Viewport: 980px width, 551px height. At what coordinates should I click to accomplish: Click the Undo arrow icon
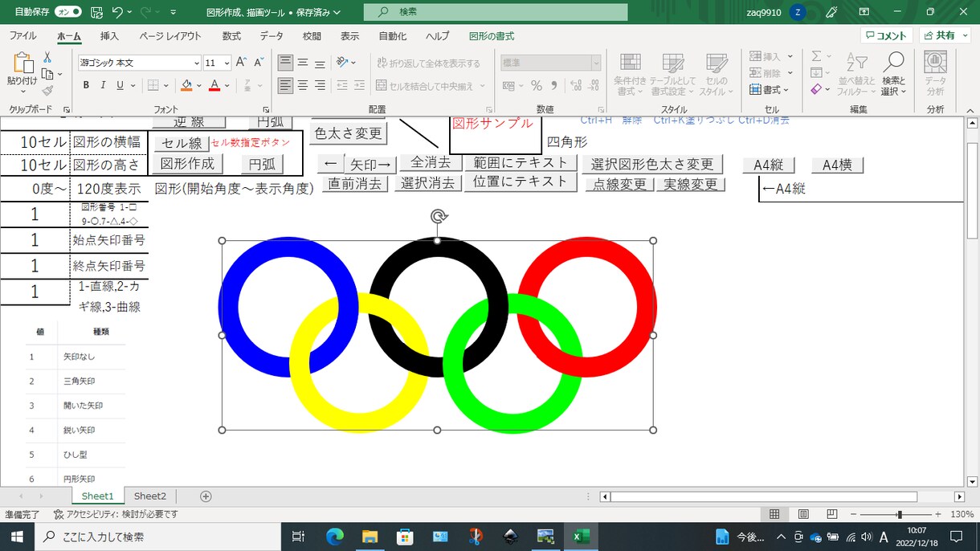(118, 12)
